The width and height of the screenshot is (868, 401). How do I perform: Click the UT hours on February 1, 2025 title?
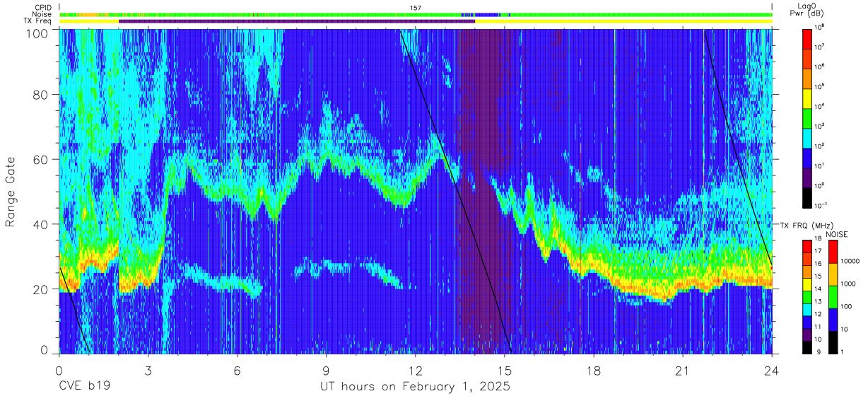point(416,387)
